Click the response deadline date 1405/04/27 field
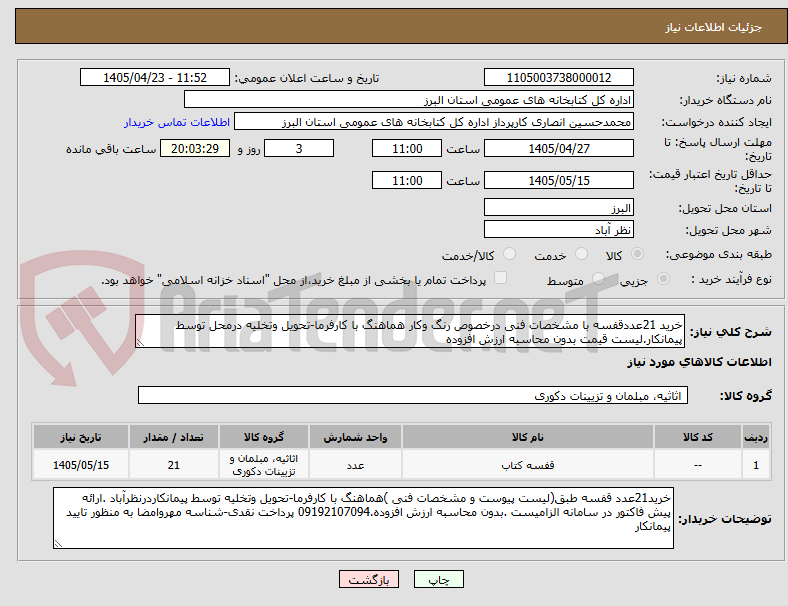The width and height of the screenshot is (788, 606). pyautogui.click(x=558, y=148)
